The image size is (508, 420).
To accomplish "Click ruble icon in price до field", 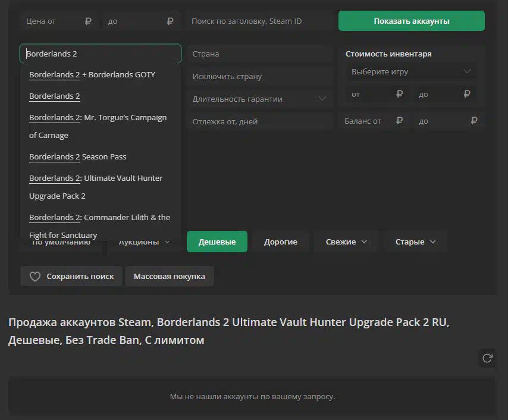I will point(170,21).
